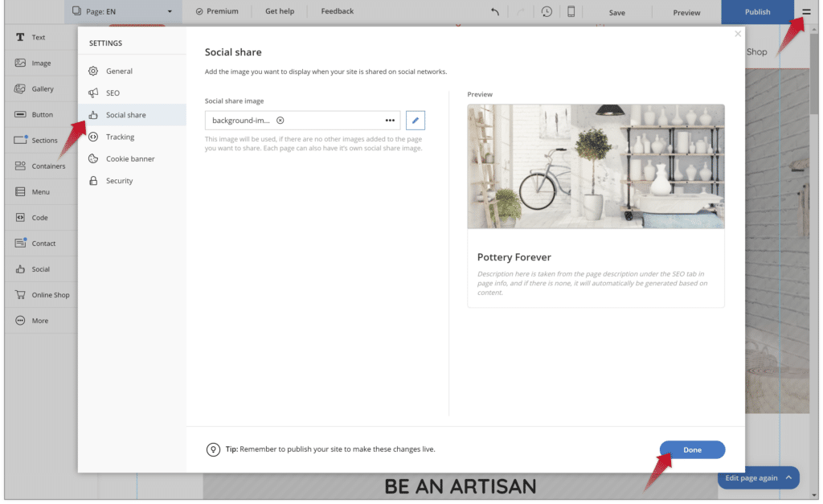Close the settings dialog with X
The height and width of the screenshot is (504, 823).
[738, 34]
